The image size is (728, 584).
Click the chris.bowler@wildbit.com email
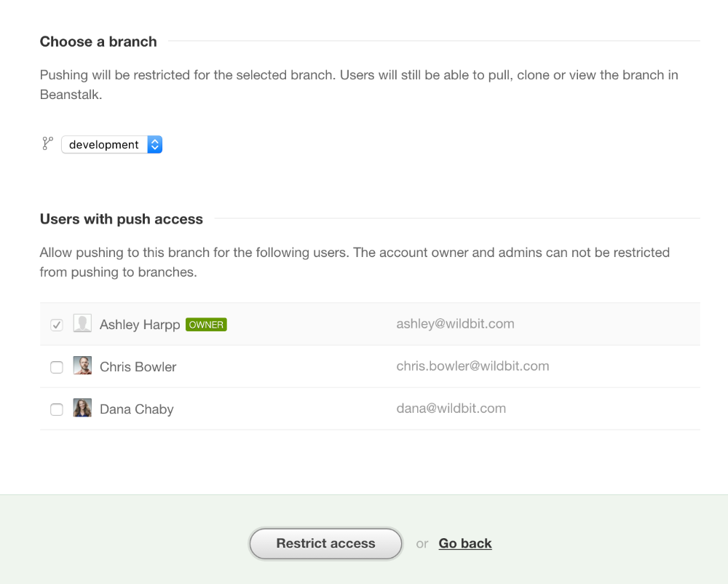pos(472,366)
